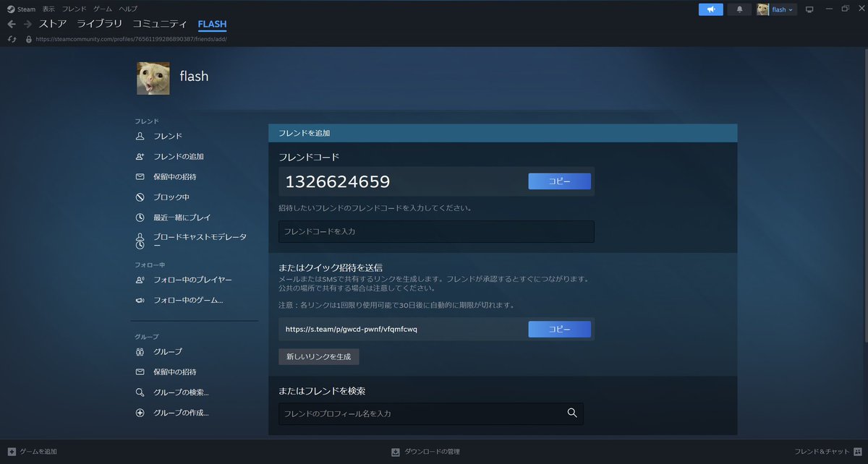Copy the quick invite link

[559, 329]
